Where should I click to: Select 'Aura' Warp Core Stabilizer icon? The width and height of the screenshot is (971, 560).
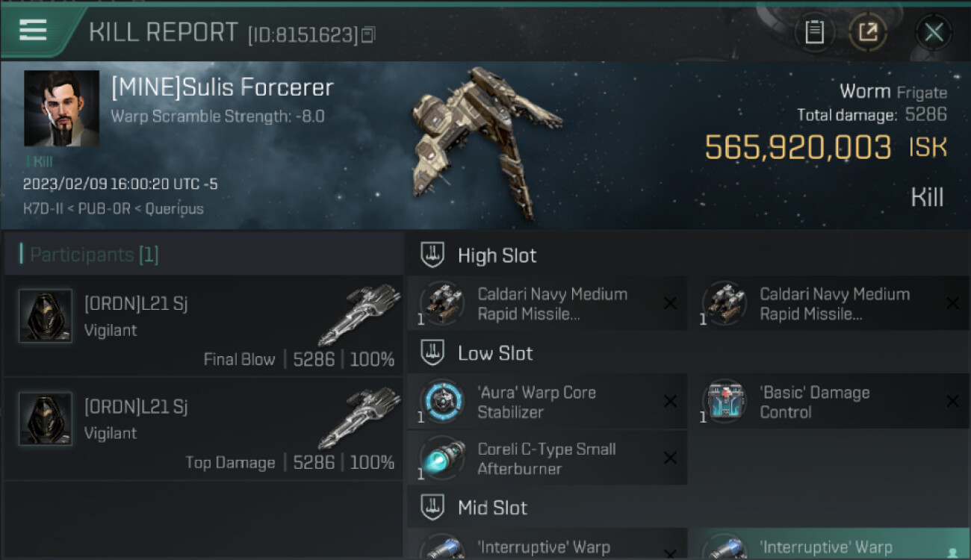(x=441, y=402)
